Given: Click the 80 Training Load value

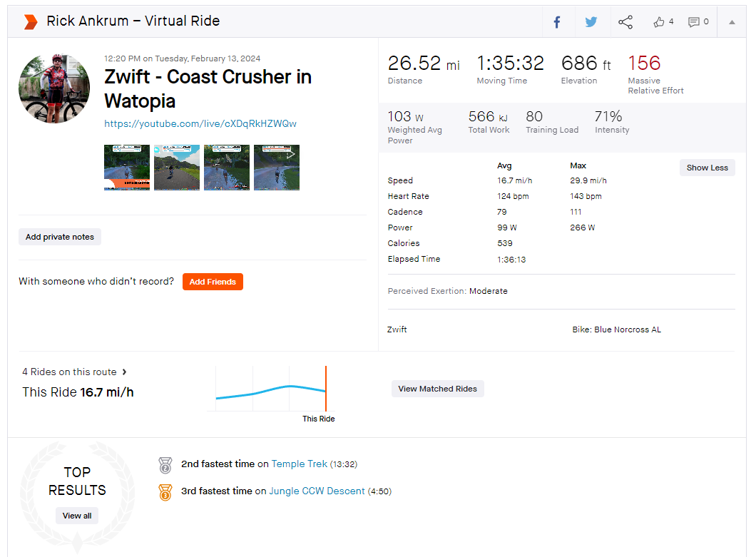Looking at the screenshot, I should click(x=534, y=117).
